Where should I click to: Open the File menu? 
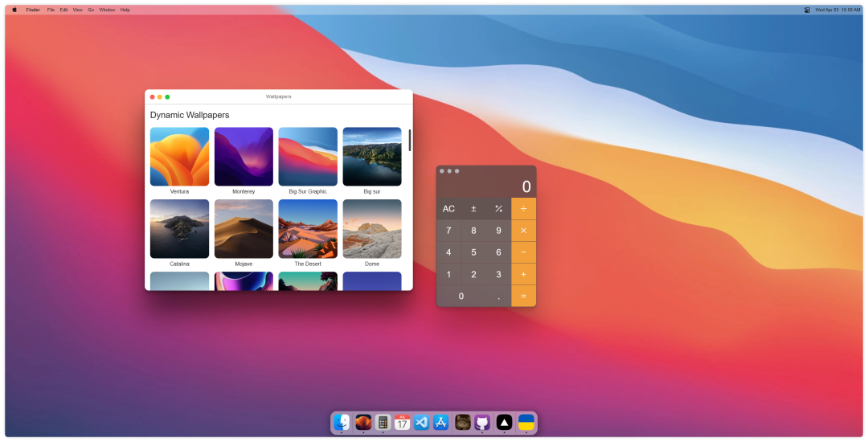pyautogui.click(x=51, y=10)
